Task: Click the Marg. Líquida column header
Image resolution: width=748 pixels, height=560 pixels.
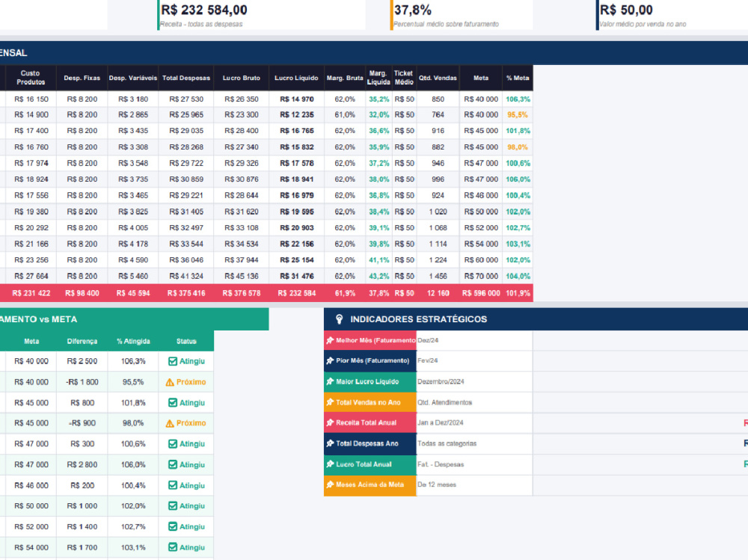Action: point(378,78)
